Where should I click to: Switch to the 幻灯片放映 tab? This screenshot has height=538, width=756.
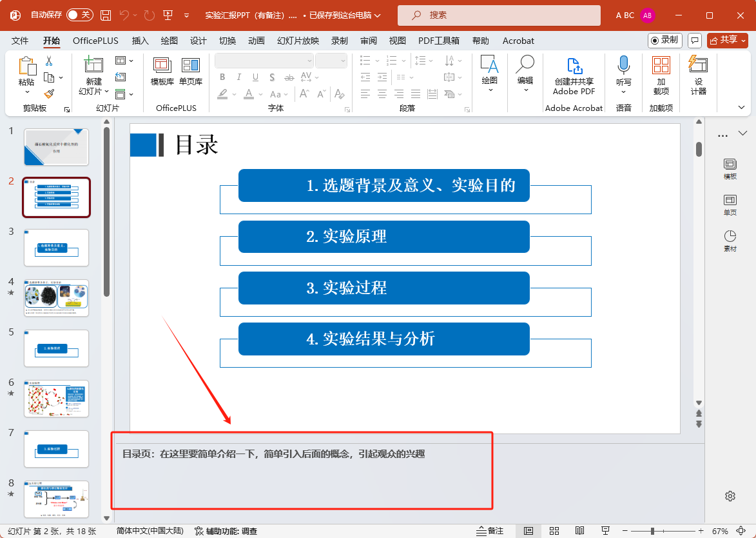click(x=298, y=41)
